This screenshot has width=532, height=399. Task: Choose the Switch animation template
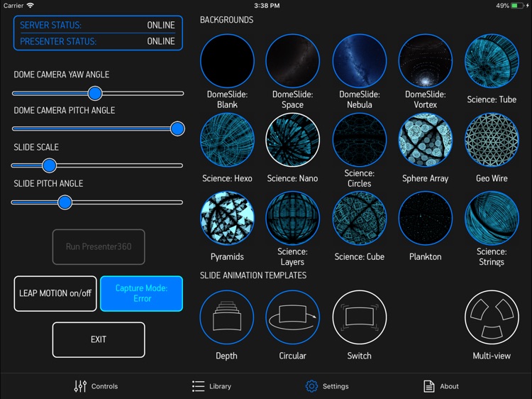point(360,317)
